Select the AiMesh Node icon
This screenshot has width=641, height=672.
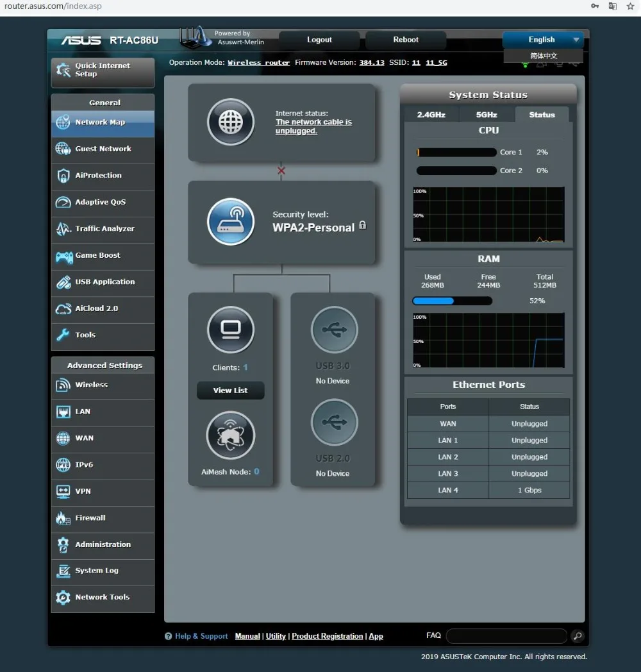[231, 435]
